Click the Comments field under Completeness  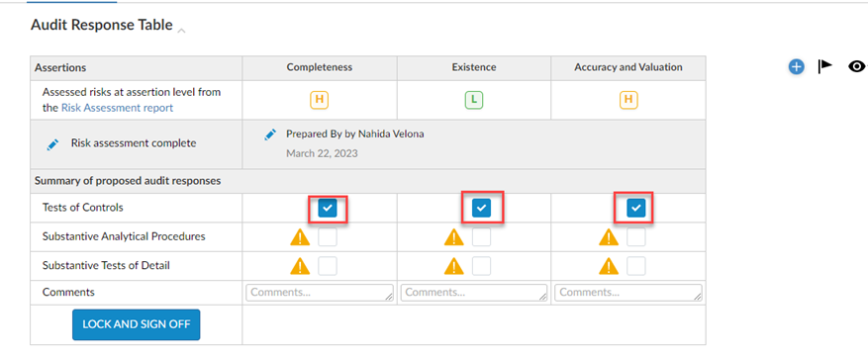point(320,293)
